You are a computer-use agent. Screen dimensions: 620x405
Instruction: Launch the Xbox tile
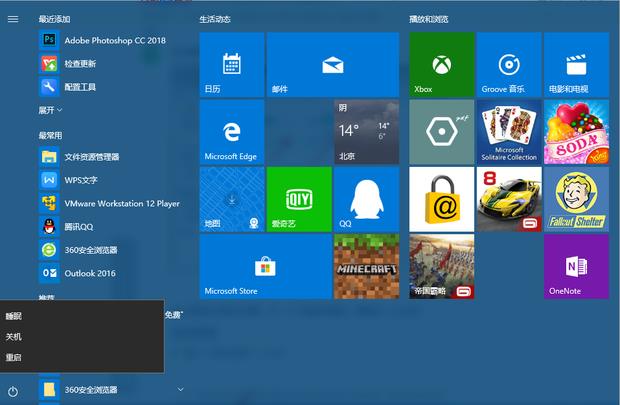[x=441, y=65]
